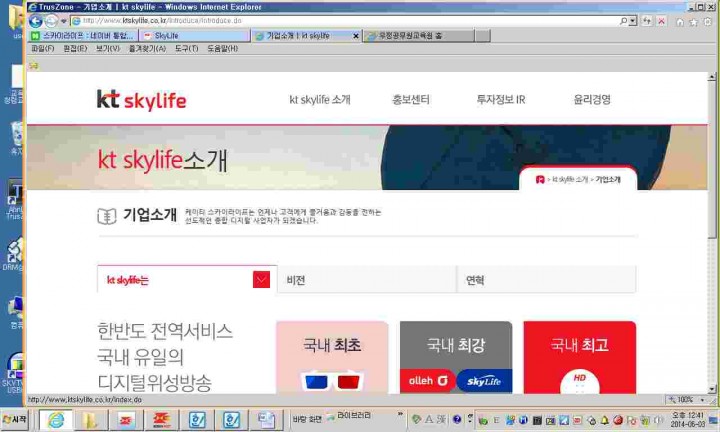Select the kt skylife는 tab
This screenshot has width=720, height=432.
187,280
